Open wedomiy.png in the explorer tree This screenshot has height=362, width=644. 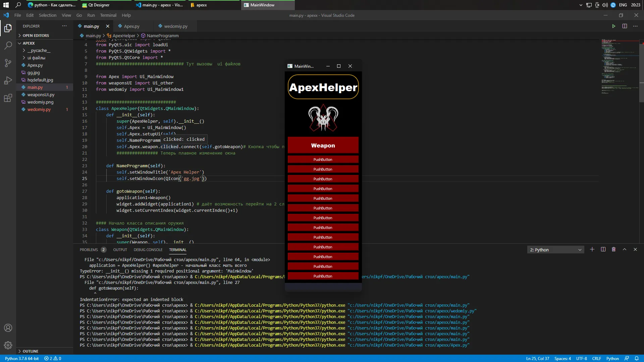40,102
